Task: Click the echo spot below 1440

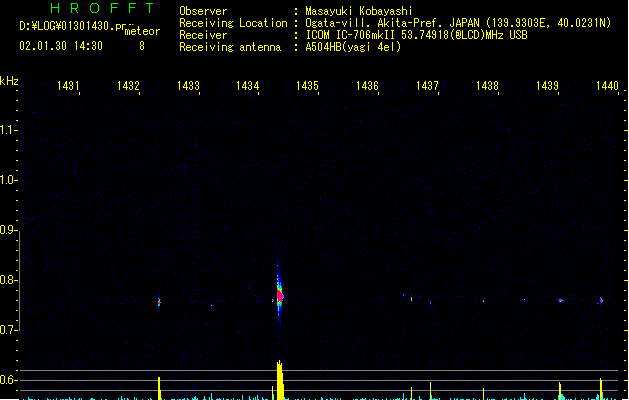Action: [x=601, y=300]
